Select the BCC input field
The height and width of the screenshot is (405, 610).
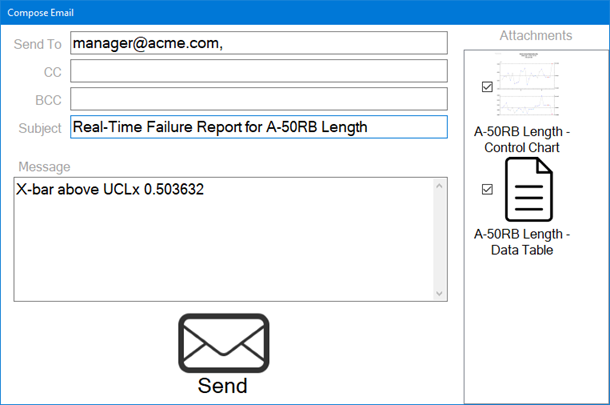[x=258, y=99]
